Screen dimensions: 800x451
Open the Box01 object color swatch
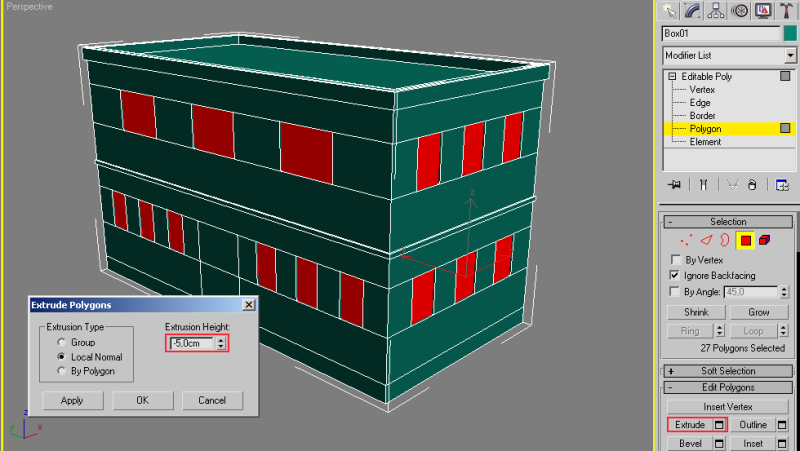(790, 34)
